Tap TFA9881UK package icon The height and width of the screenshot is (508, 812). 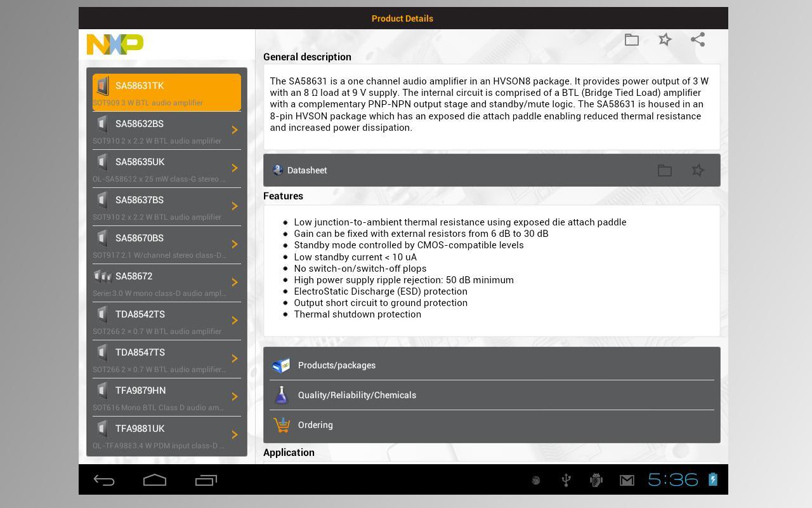coord(102,428)
